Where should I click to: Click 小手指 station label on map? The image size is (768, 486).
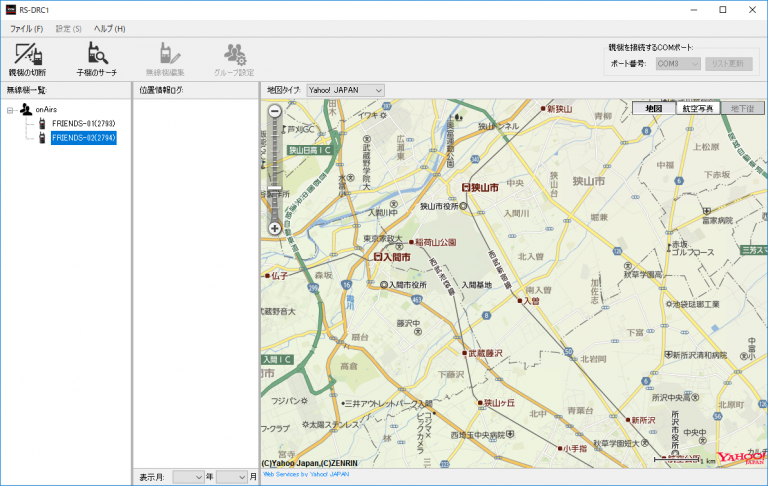click(x=575, y=448)
